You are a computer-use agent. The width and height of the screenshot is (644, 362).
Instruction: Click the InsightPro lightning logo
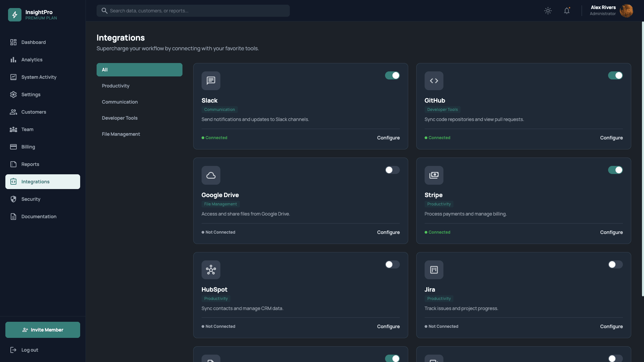tap(14, 14)
